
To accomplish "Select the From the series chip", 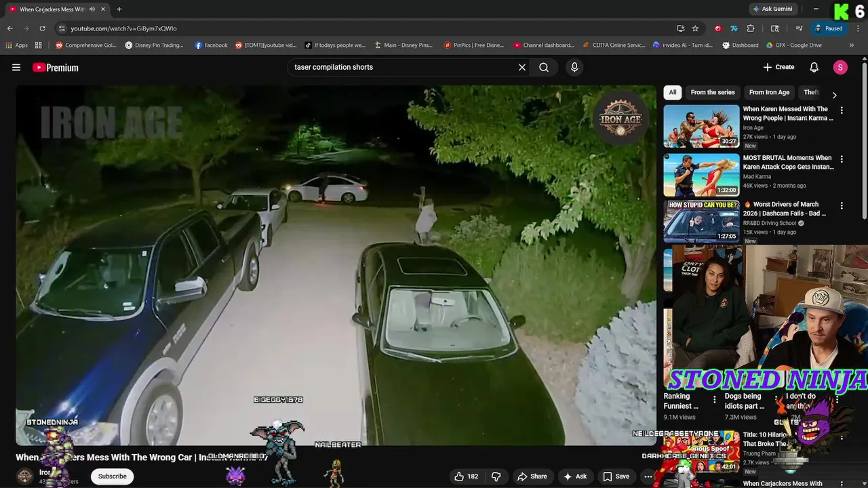I will coord(713,92).
